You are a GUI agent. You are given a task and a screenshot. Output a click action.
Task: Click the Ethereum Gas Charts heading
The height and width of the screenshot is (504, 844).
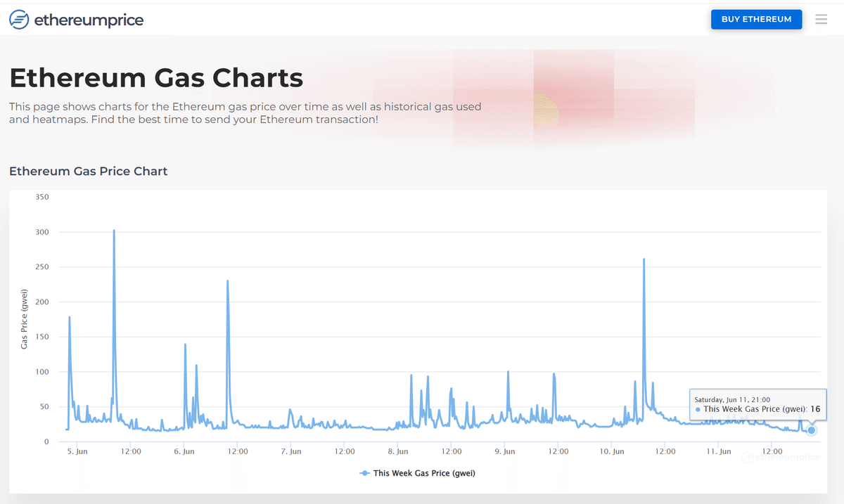pyautogui.click(x=156, y=77)
